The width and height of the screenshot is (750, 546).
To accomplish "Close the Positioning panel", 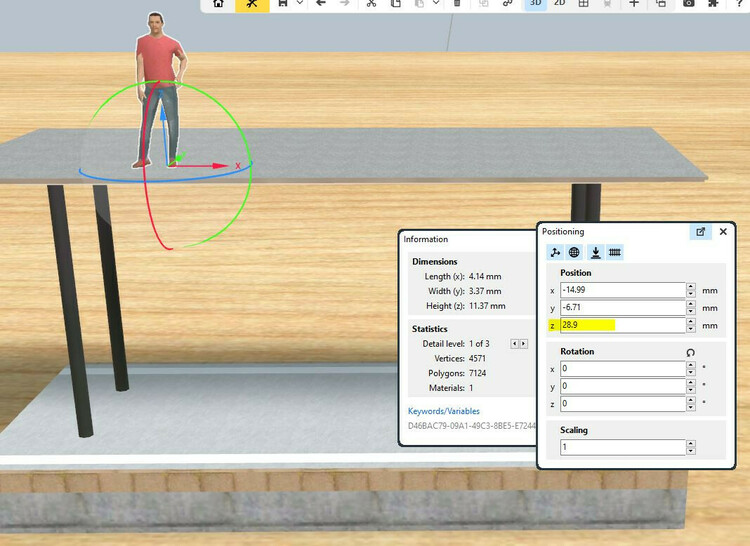I will point(723,231).
